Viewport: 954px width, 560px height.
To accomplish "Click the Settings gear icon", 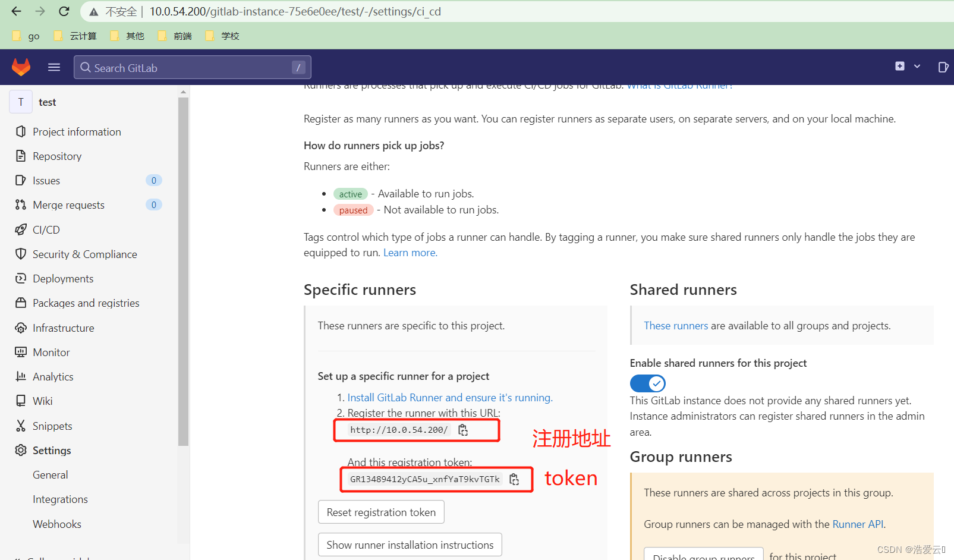I will click(x=21, y=450).
